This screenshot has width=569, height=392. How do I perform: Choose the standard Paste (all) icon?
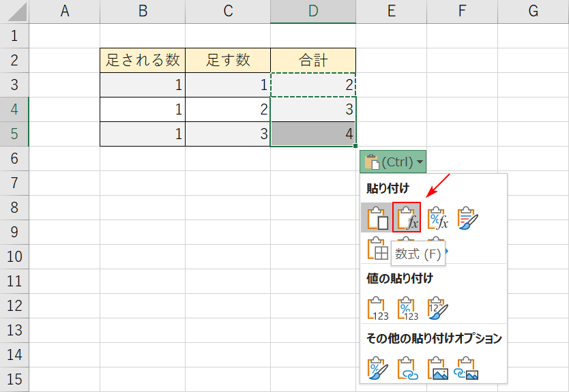pyautogui.click(x=377, y=217)
